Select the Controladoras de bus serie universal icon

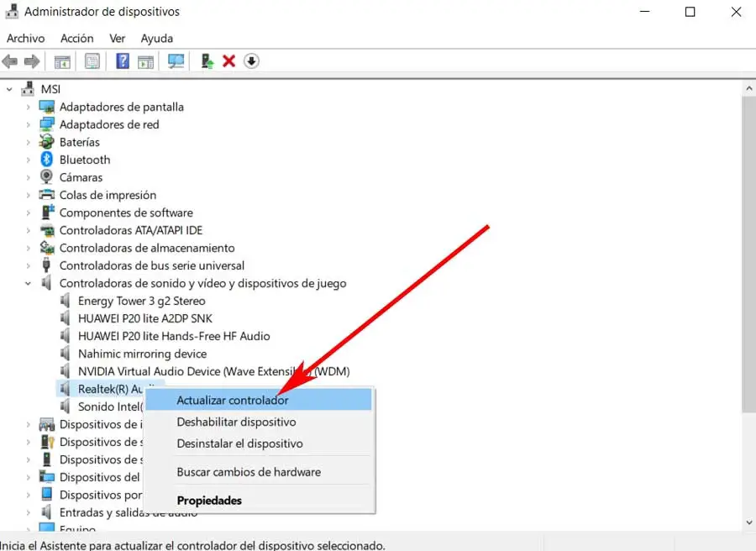tap(46, 265)
